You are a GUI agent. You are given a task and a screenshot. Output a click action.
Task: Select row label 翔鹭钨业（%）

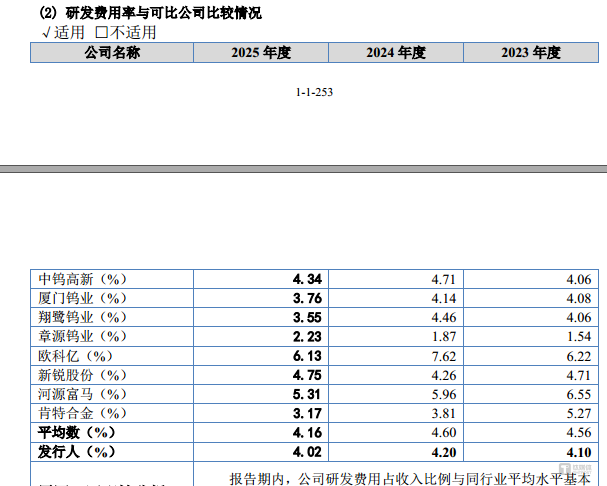[x=82, y=317]
